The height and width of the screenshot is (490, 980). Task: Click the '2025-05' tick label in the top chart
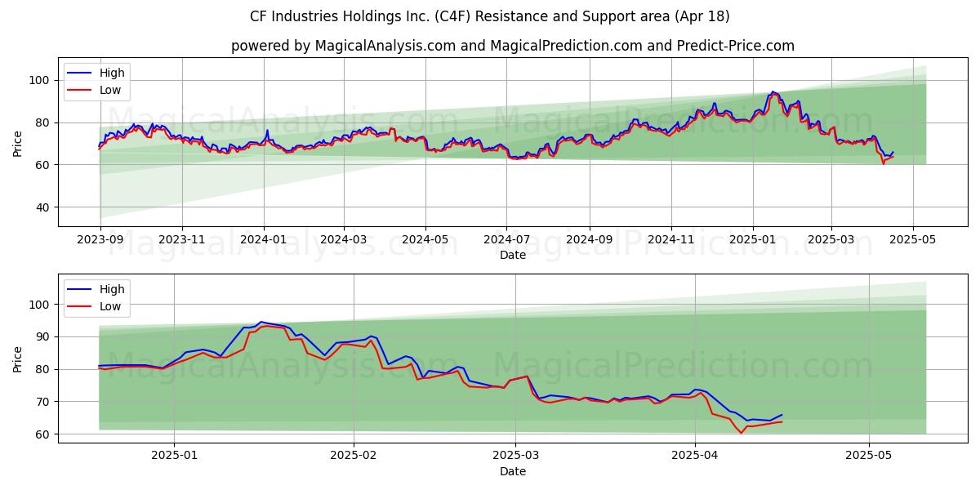click(x=913, y=239)
